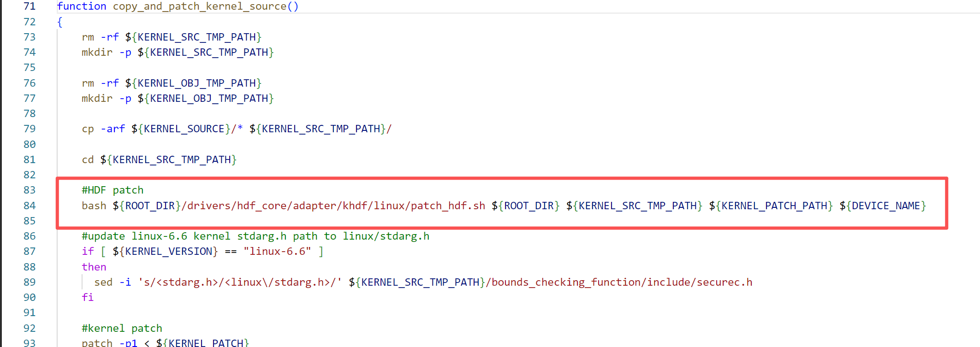The image size is (980, 347).
Task: Click the ${KERNEL_VERSION} variable in the if condition
Action: point(165,252)
